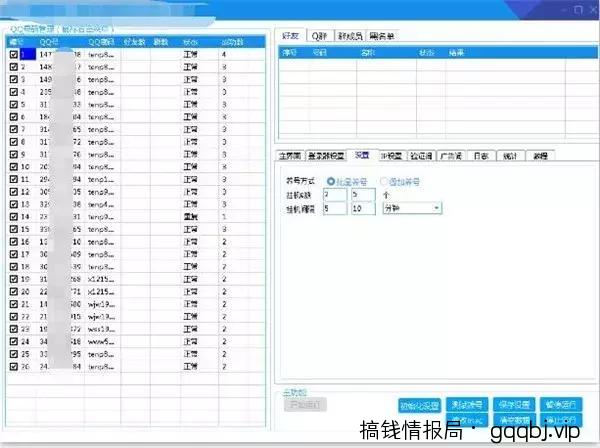
Task: Open the 分钟 time unit dropdown
Action: tap(412, 208)
